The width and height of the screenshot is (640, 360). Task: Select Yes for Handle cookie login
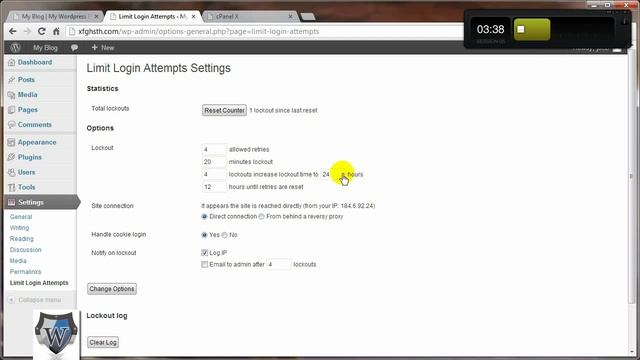[x=204, y=235]
